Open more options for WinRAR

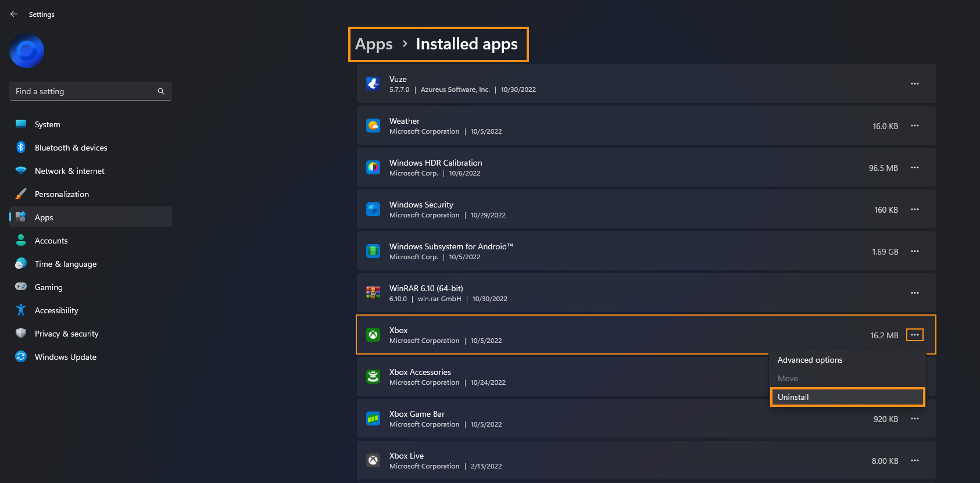[x=915, y=293]
